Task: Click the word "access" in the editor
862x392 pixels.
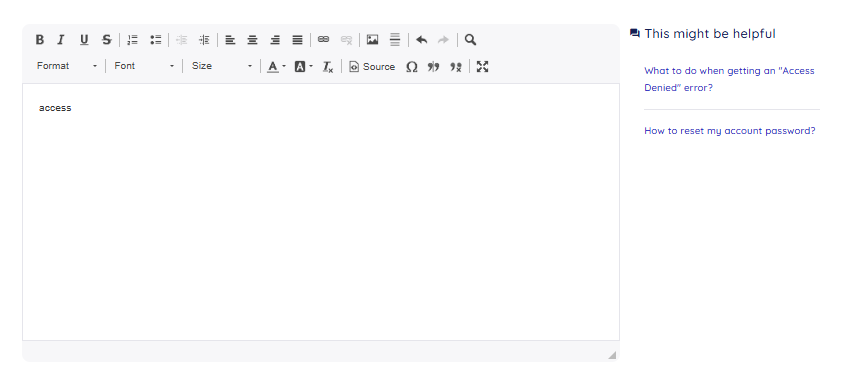Action: [x=55, y=108]
